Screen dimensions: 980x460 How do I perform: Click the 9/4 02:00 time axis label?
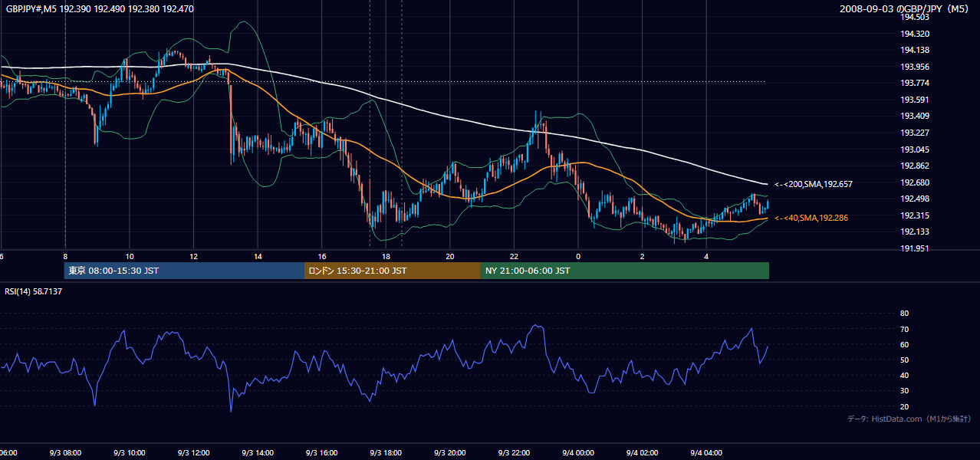click(643, 453)
